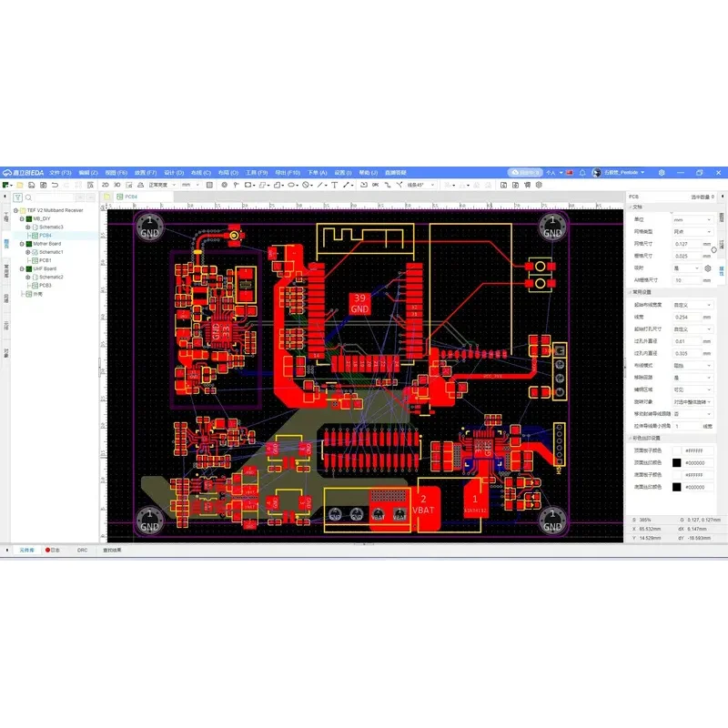The height and width of the screenshot is (728, 728).
Task: Open the 文件 (F3) menu
Action: pos(60,172)
